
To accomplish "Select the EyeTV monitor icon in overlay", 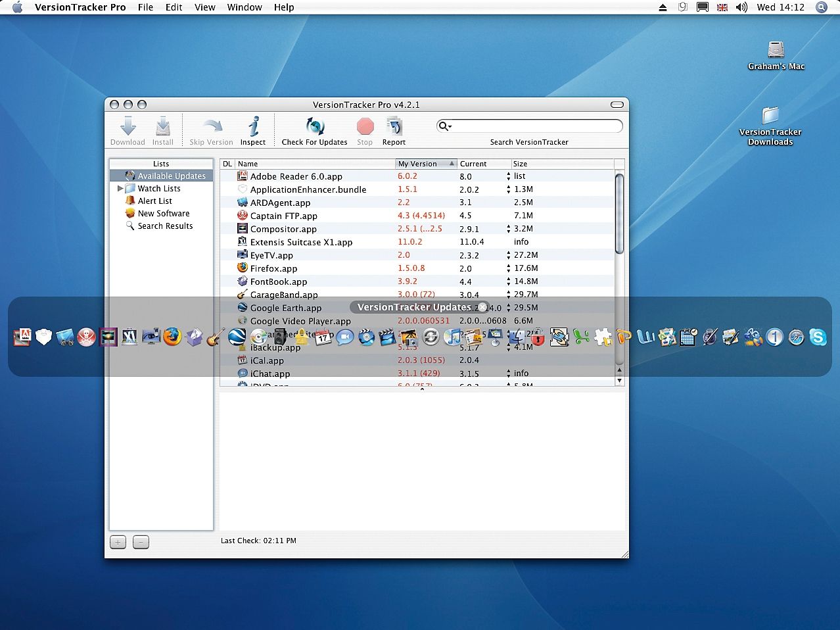I will pos(151,337).
